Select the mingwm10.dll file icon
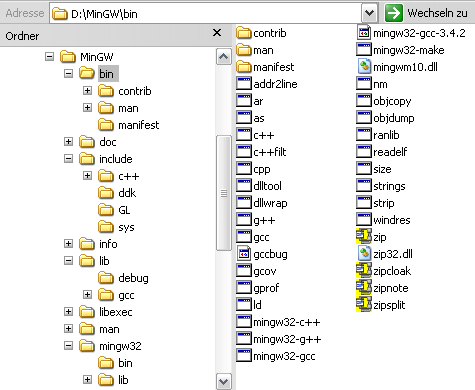The image size is (475, 390). pos(364,67)
